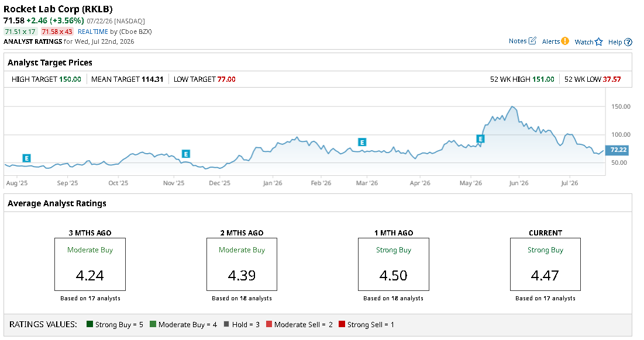Click the orange Alerts exclamation icon
644x340 pixels.
pyautogui.click(x=565, y=41)
